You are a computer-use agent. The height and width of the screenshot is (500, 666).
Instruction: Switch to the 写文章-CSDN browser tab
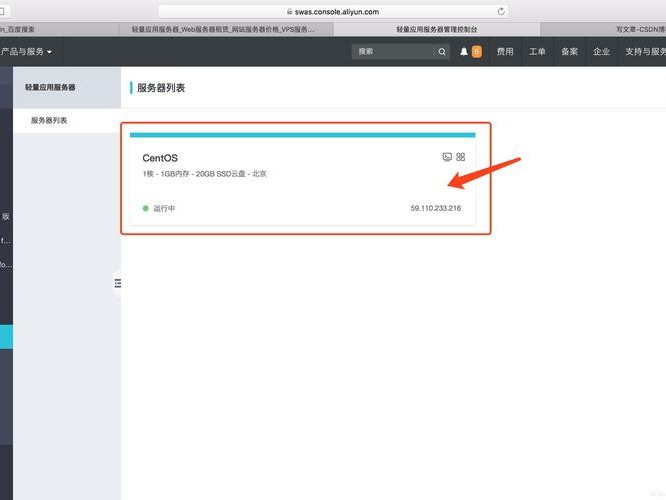(x=603, y=29)
